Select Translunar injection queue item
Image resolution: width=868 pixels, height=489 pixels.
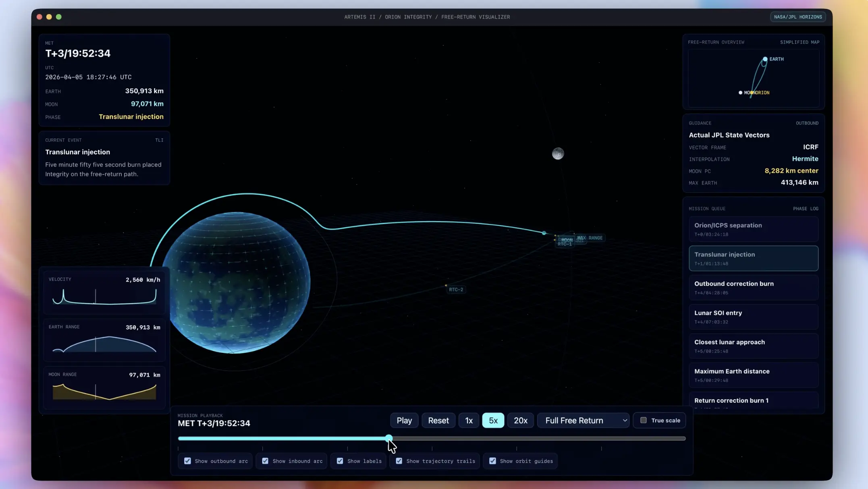tap(754, 258)
